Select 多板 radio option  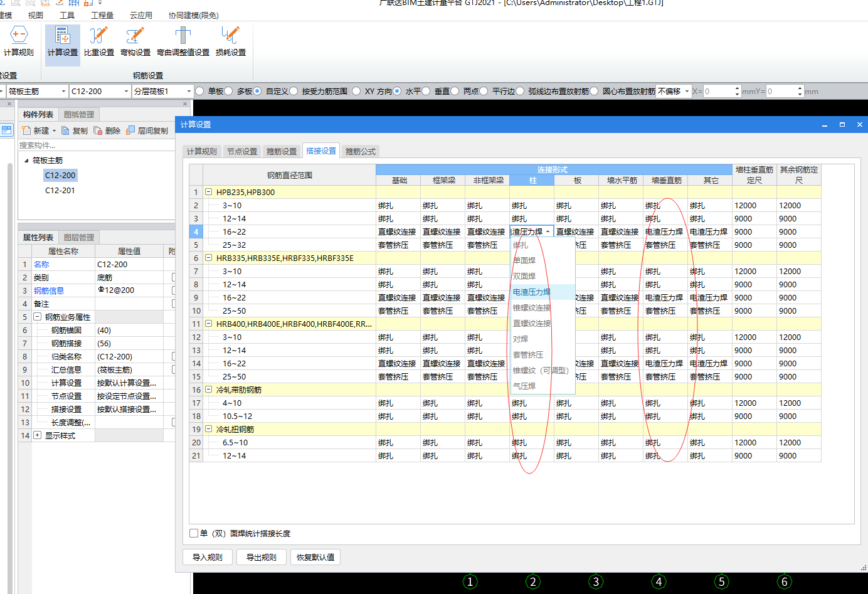[x=228, y=91]
